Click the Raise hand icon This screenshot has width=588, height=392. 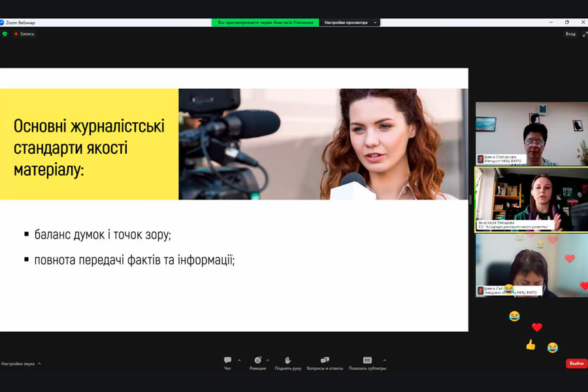pyautogui.click(x=287, y=360)
